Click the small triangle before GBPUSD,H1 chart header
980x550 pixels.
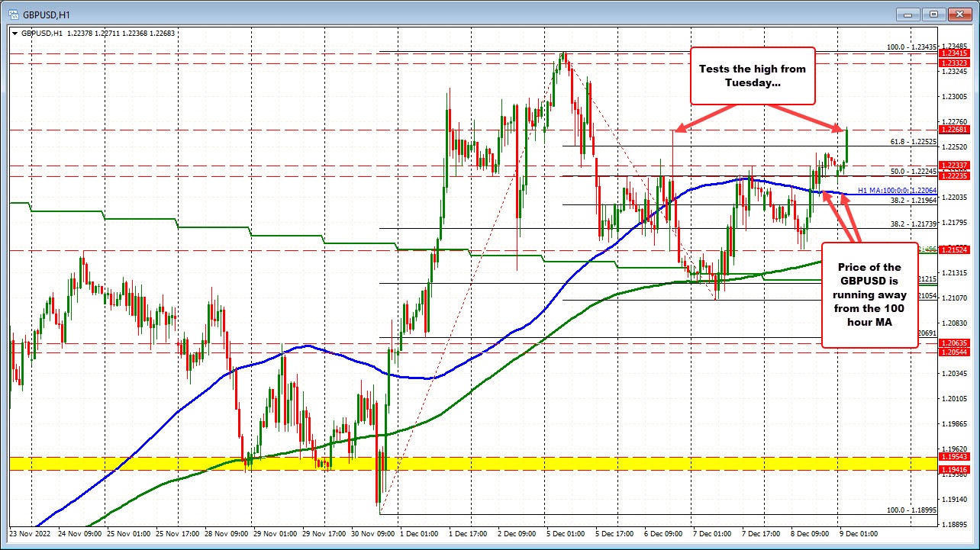[15, 34]
